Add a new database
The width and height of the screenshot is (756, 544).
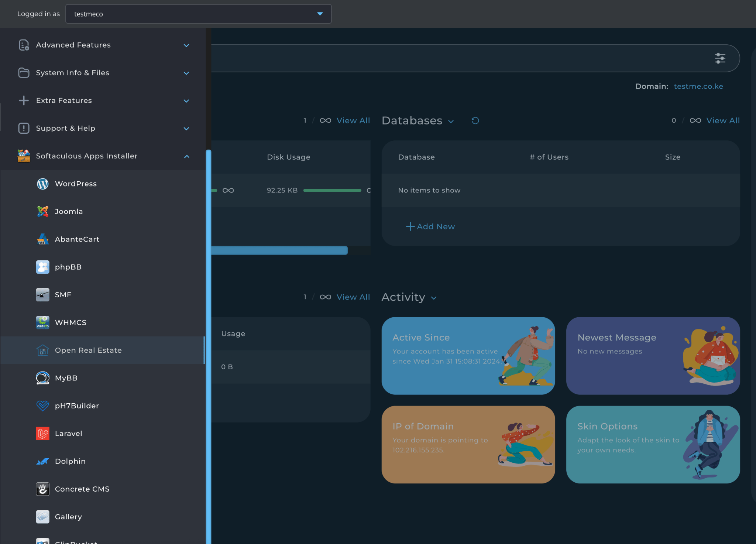[430, 226]
